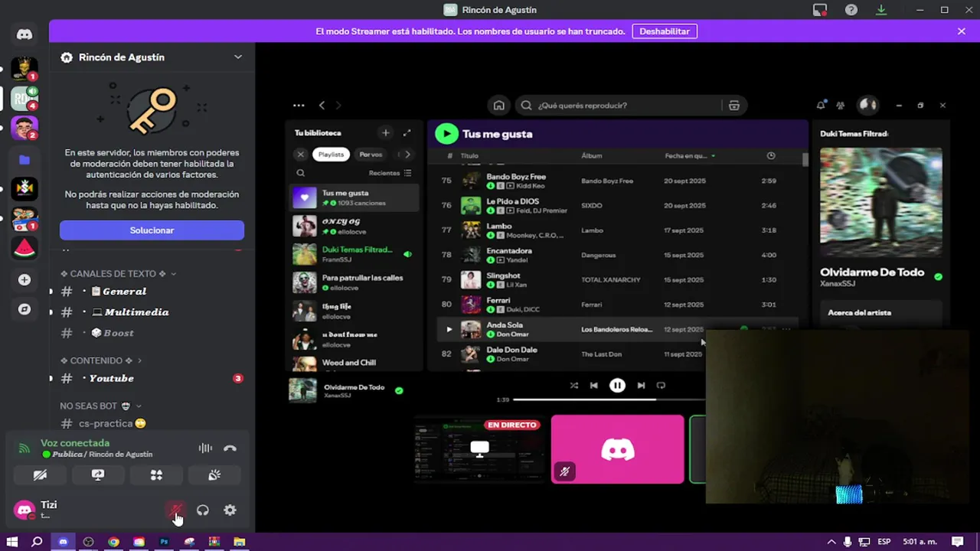The width and height of the screenshot is (980, 551).
Task: Click the voice connection signal icon
Action: click(x=24, y=448)
